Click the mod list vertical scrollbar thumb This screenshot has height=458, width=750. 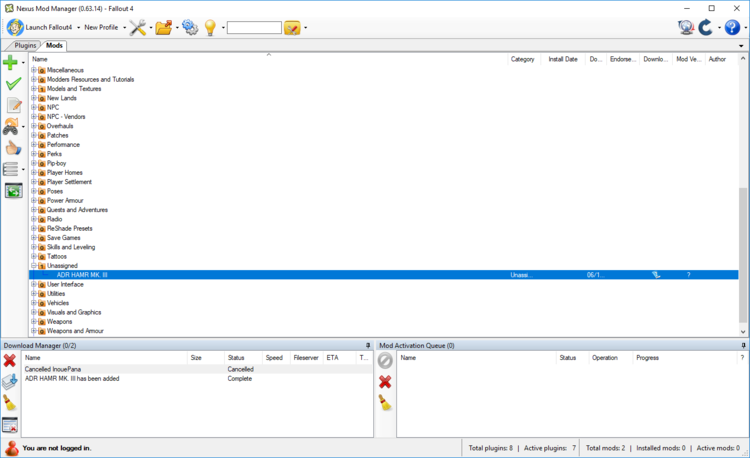click(x=743, y=255)
